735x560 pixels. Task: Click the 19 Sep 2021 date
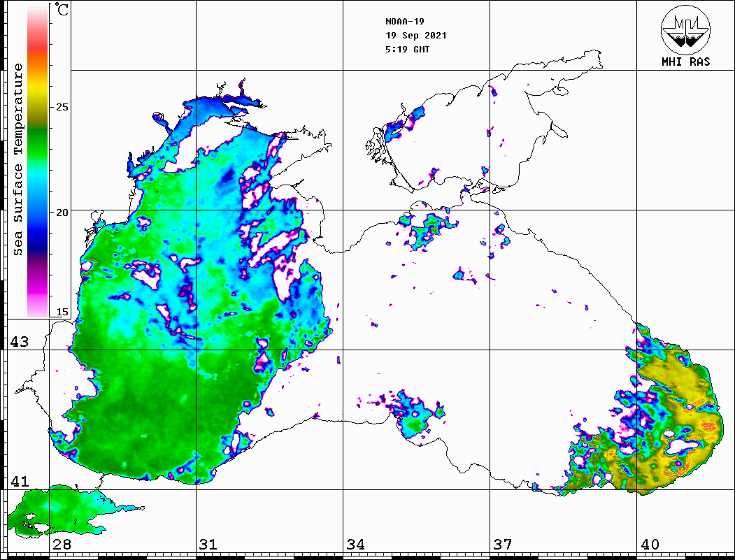click(x=416, y=36)
